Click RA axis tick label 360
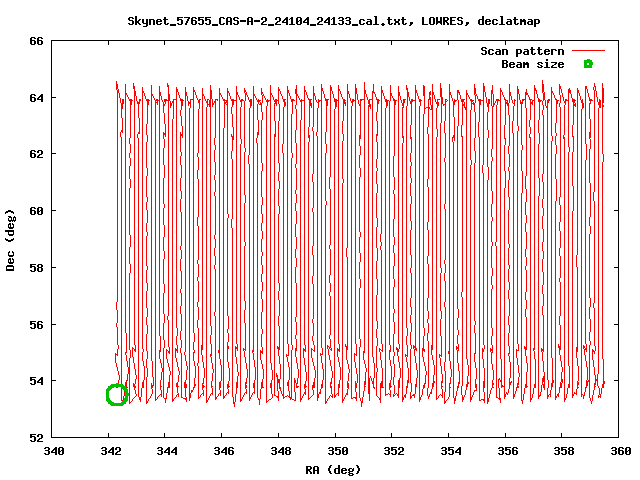The image size is (640, 480). 621,451
